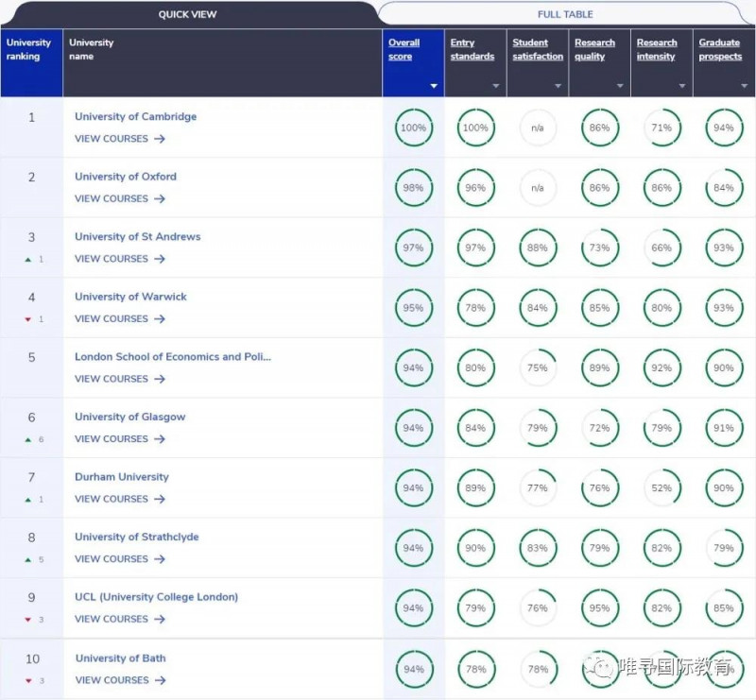Click Warwick down 1 rank arrow
The width and height of the screenshot is (756, 700).
28,319
